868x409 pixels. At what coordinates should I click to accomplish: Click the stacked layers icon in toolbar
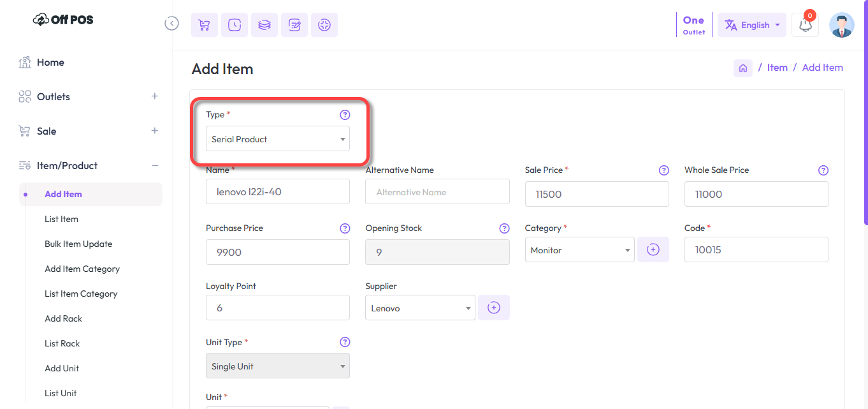click(264, 25)
